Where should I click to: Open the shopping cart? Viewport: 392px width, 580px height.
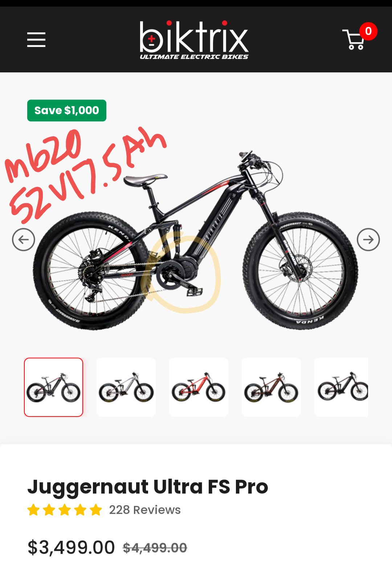coord(354,40)
